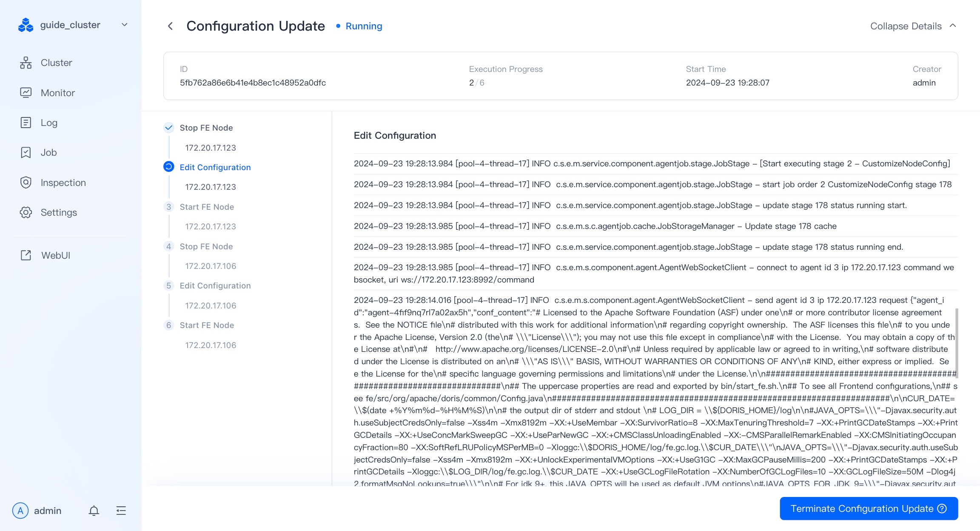Image resolution: width=980 pixels, height=531 pixels.
Task: Click the back arrow beside Configuration Update
Action: 170,26
